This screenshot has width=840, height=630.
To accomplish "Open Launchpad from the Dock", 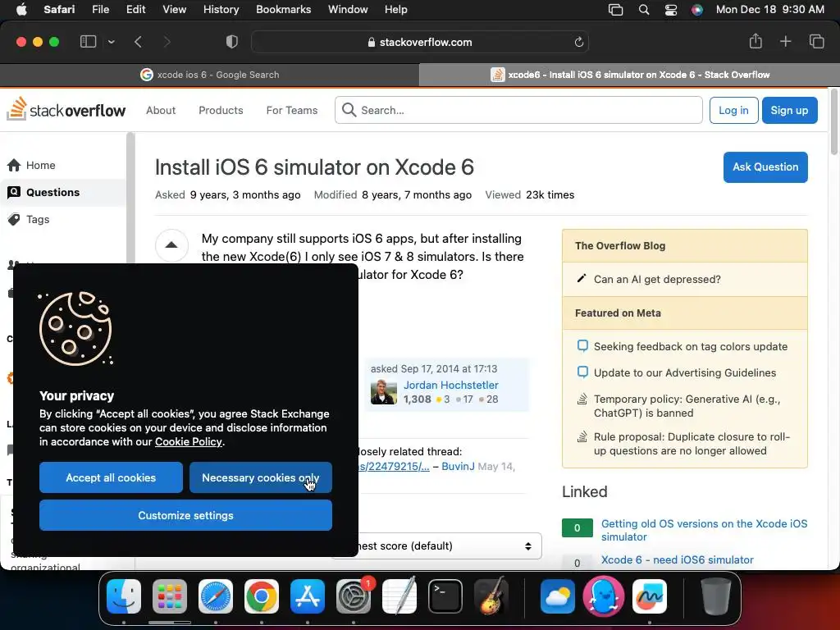I will click(170, 596).
